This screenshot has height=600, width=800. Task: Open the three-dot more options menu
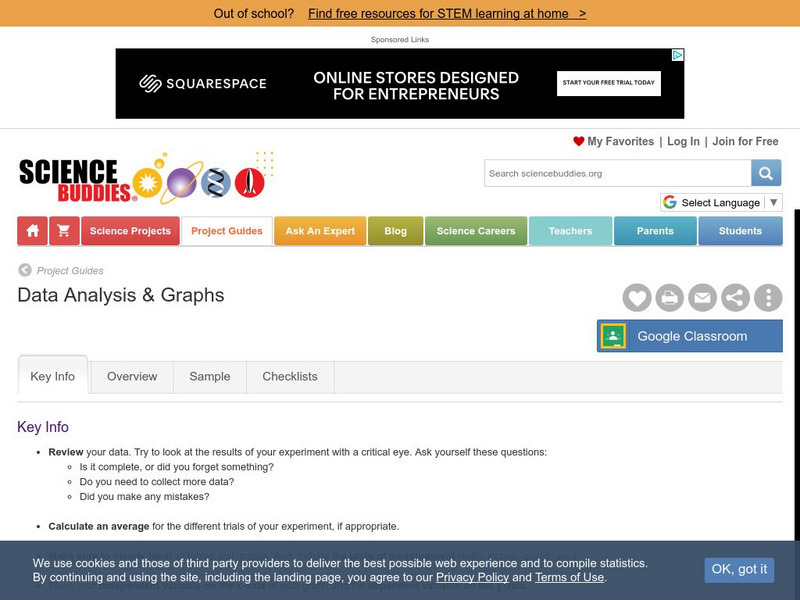[x=768, y=297]
